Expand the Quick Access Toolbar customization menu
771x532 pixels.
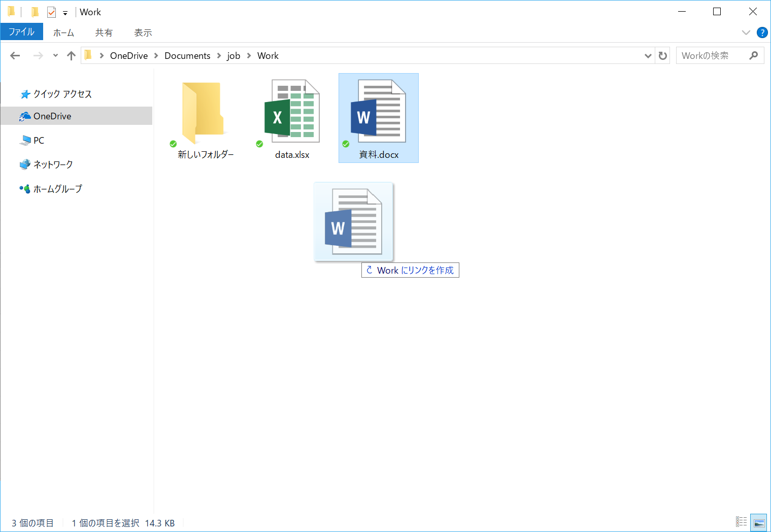[65, 12]
